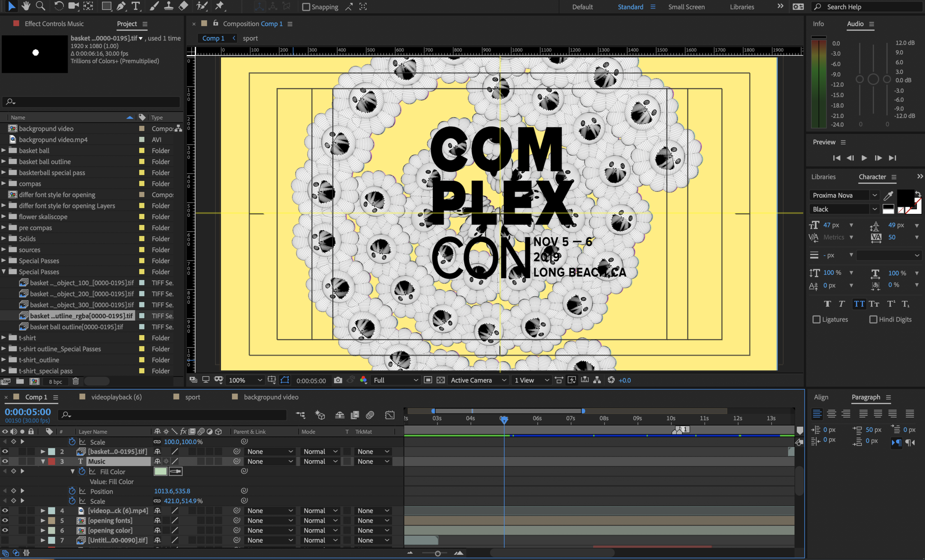Switch to the Effect Controls Music tab
The width and height of the screenshot is (925, 560).
pyautogui.click(x=54, y=24)
